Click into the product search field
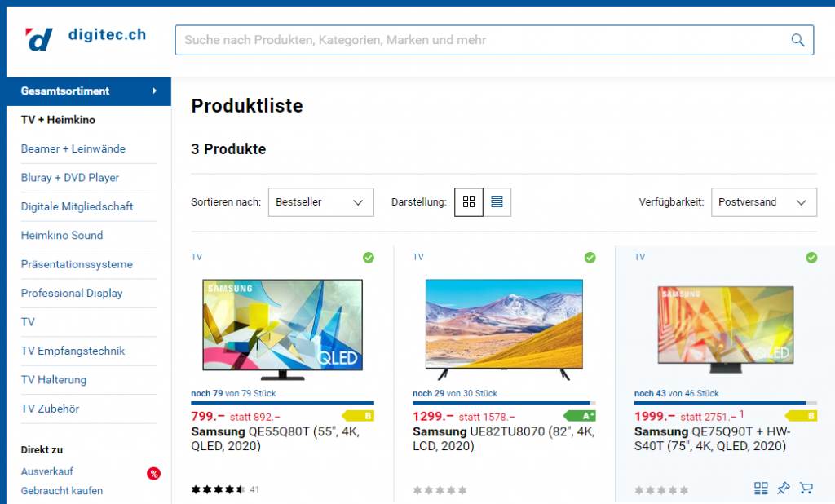The image size is (835, 504). point(481,40)
